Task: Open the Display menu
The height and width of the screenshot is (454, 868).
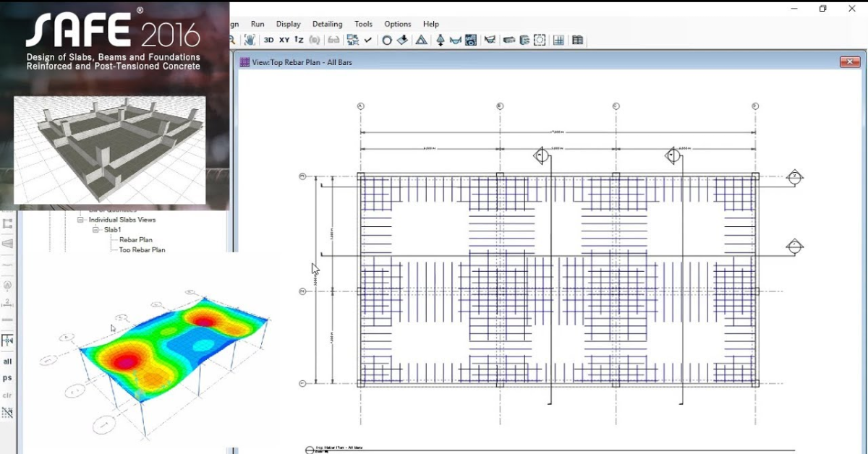Action: (x=288, y=24)
